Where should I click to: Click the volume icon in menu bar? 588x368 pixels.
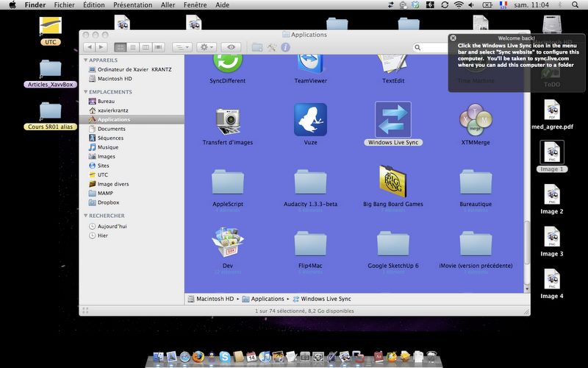[471, 5]
